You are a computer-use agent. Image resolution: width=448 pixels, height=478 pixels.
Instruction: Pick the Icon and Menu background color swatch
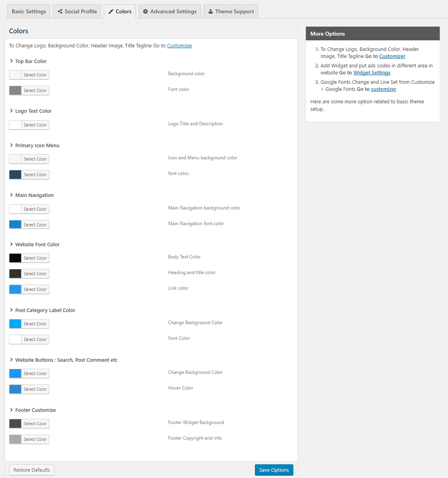click(x=15, y=159)
